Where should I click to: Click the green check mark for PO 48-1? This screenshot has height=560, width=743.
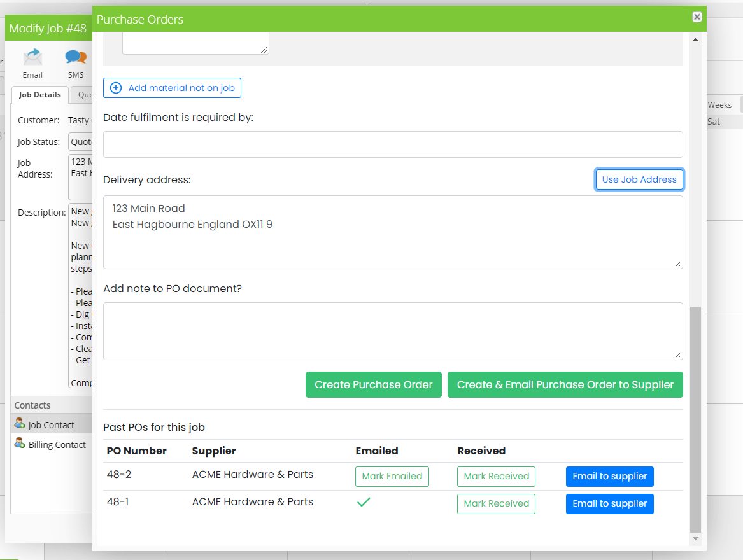[364, 502]
